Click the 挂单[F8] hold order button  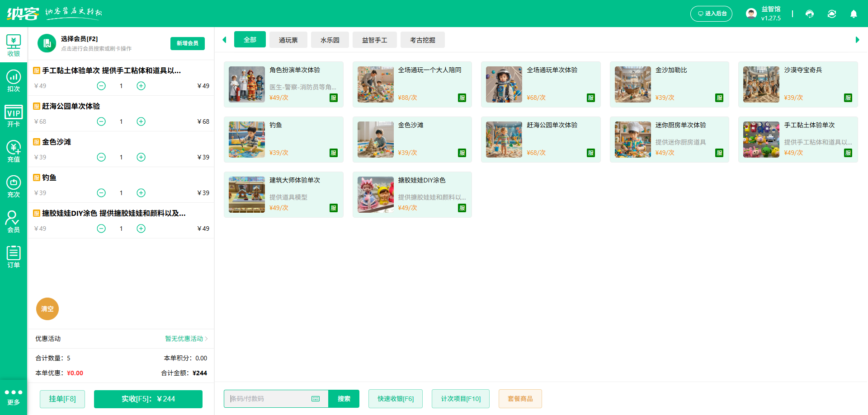[62, 399]
